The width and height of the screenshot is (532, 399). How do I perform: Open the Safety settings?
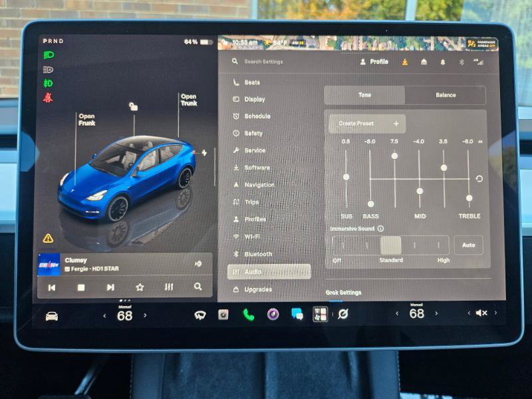pos(247,134)
